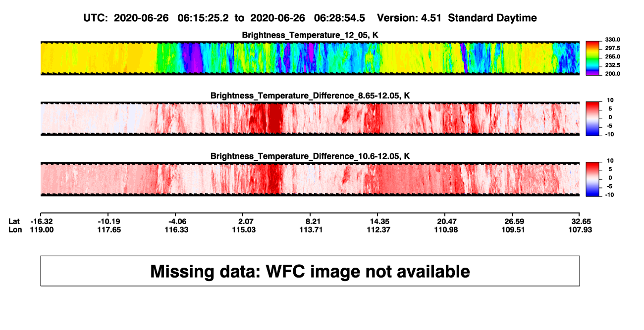The width and height of the screenshot is (644, 330).
Task: Click the longitude value "113.71"
Action: tap(312, 230)
